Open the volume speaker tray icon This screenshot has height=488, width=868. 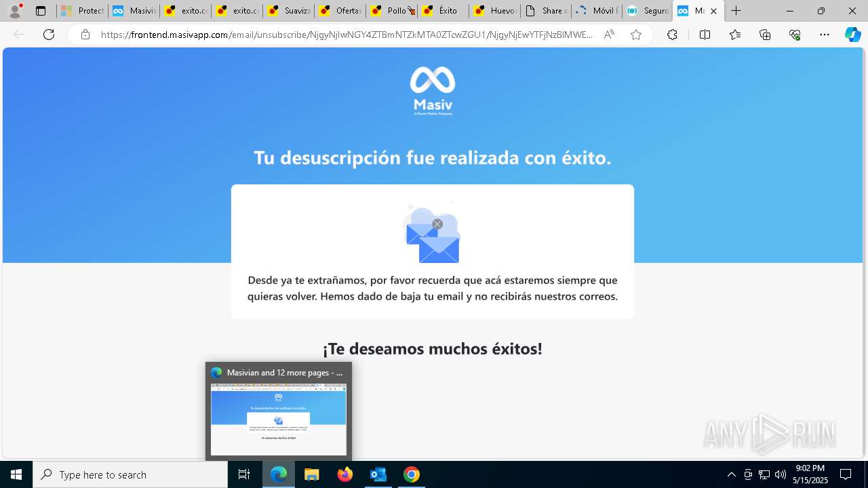[x=780, y=474]
